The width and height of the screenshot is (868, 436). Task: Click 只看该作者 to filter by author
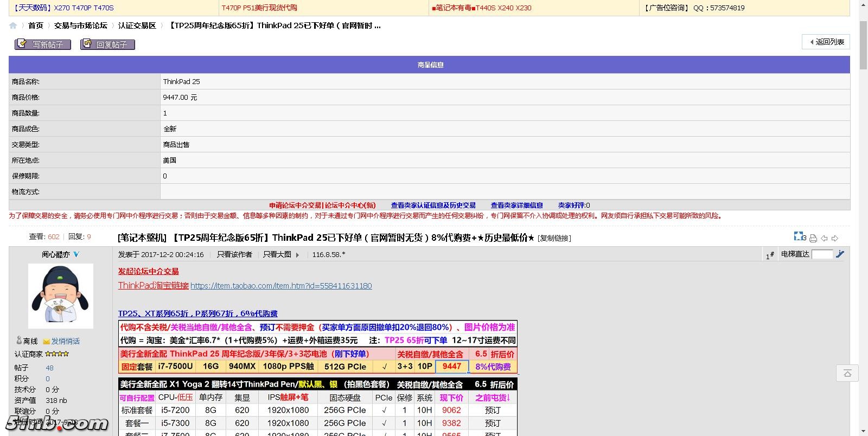point(234,254)
